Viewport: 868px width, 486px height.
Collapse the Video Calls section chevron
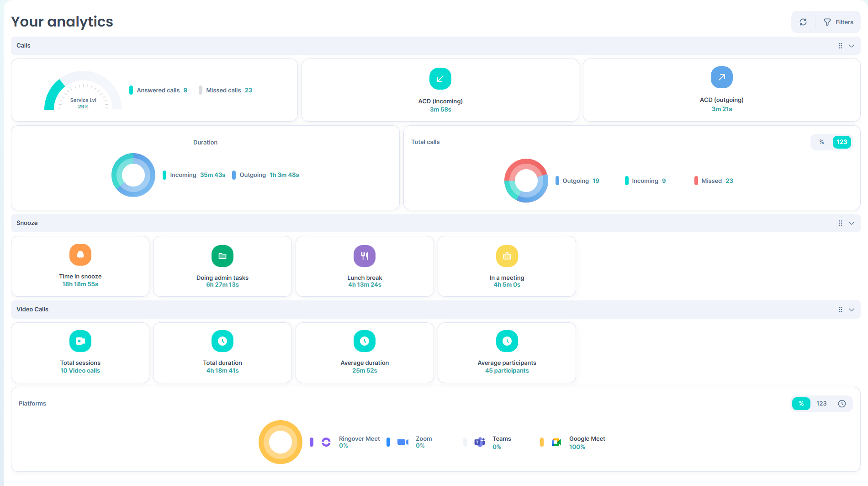tap(852, 310)
